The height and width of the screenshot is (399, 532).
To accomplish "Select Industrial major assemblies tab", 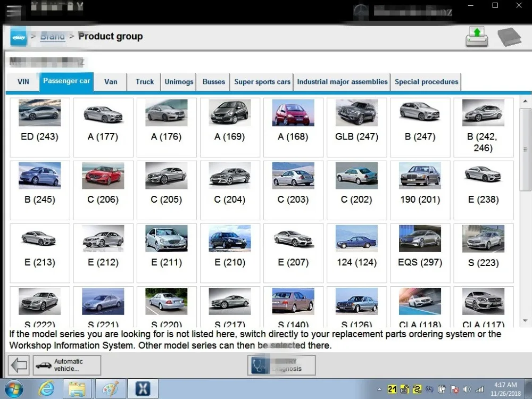I will click(x=342, y=82).
